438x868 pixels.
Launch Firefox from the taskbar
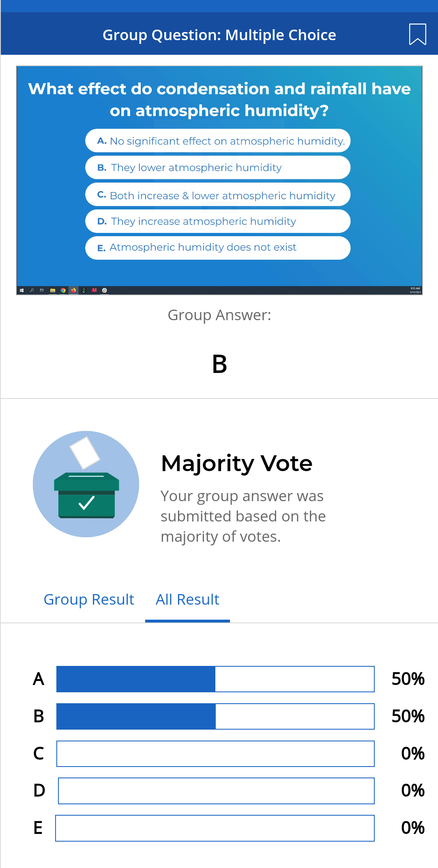(73, 290)
